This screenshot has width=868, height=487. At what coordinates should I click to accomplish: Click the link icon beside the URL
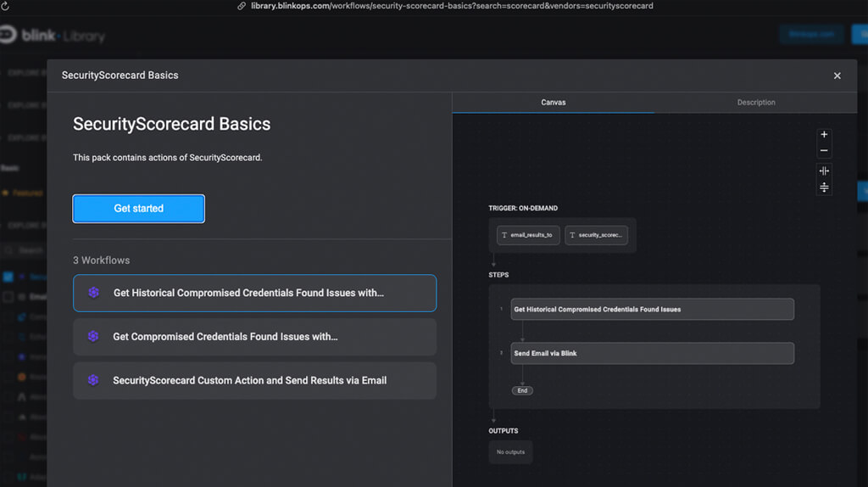tap(242, 6)
